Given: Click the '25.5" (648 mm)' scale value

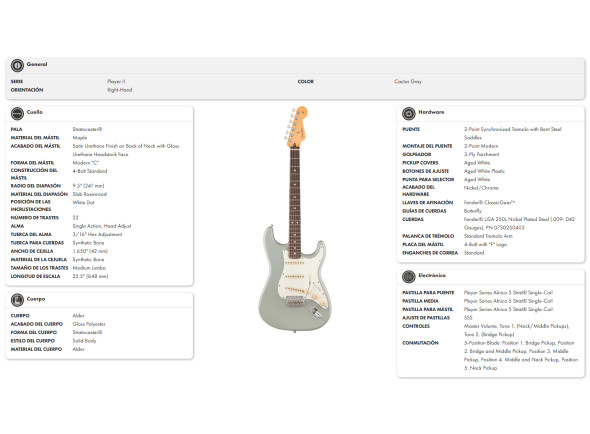Looking at the screenshot, I should [x=90, y=276].
